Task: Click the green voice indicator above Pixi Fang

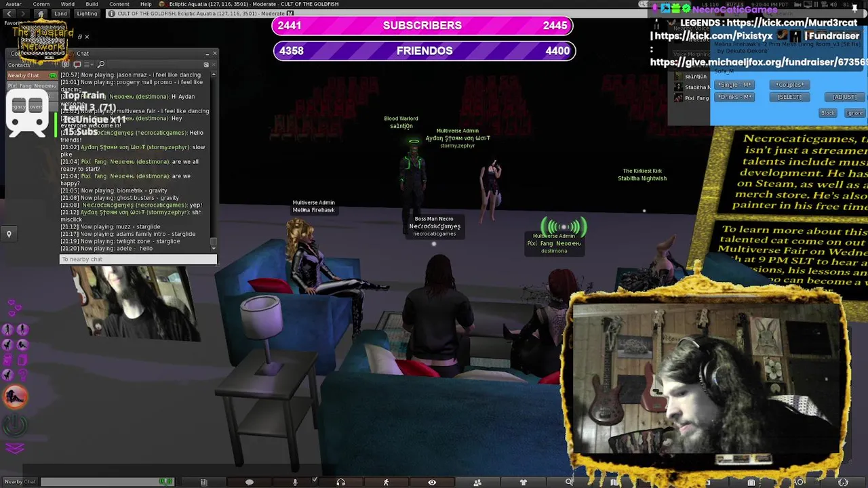Action: coord(564,226)
